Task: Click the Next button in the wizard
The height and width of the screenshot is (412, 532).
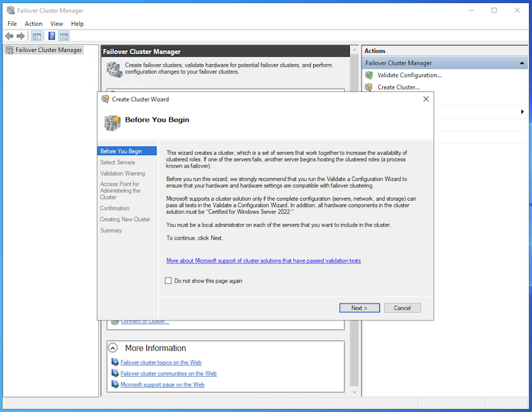Action: [360, 308]
